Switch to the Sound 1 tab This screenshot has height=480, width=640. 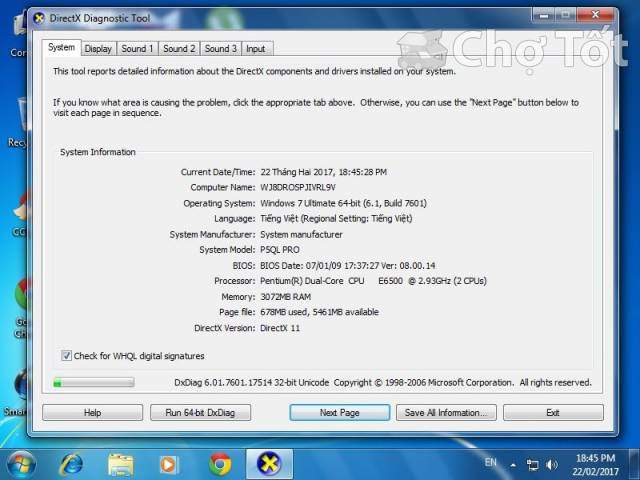pos(137,48)
